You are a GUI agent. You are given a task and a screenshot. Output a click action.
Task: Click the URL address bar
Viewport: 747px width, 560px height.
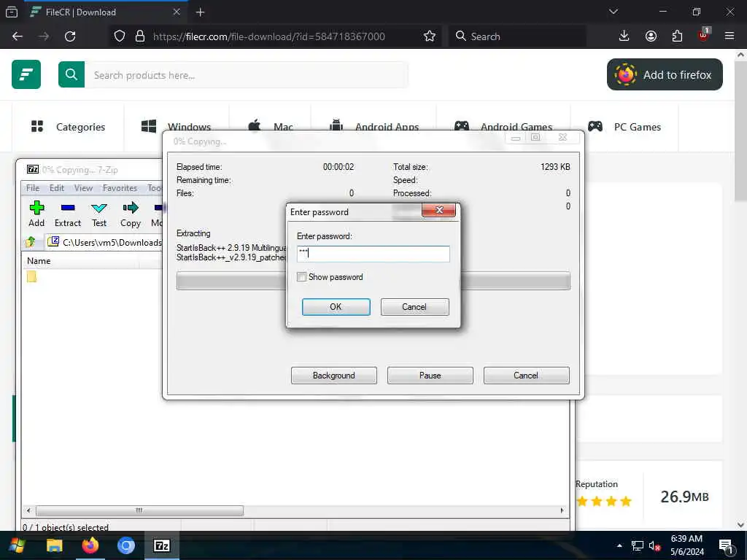(x=268, y=36)
